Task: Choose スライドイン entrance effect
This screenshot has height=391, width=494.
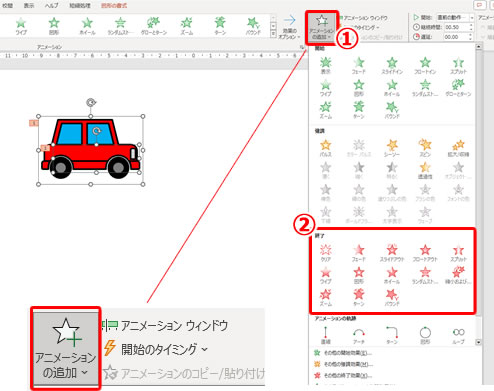Action: 392,65
